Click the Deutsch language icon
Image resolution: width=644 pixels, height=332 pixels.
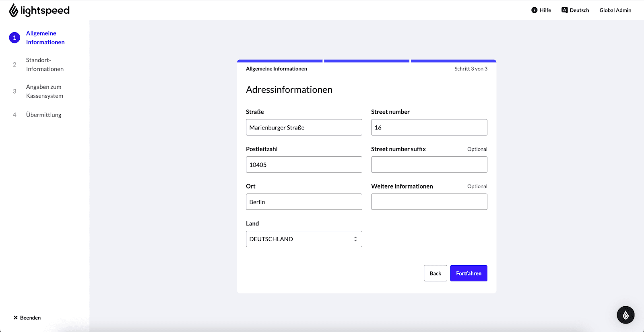point(564,10)
